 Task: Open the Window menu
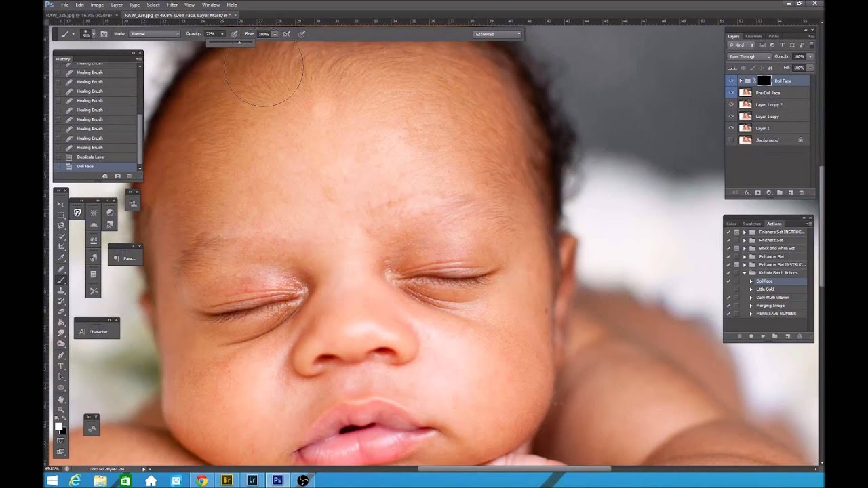pyautogui.click(x=211, y=5)
